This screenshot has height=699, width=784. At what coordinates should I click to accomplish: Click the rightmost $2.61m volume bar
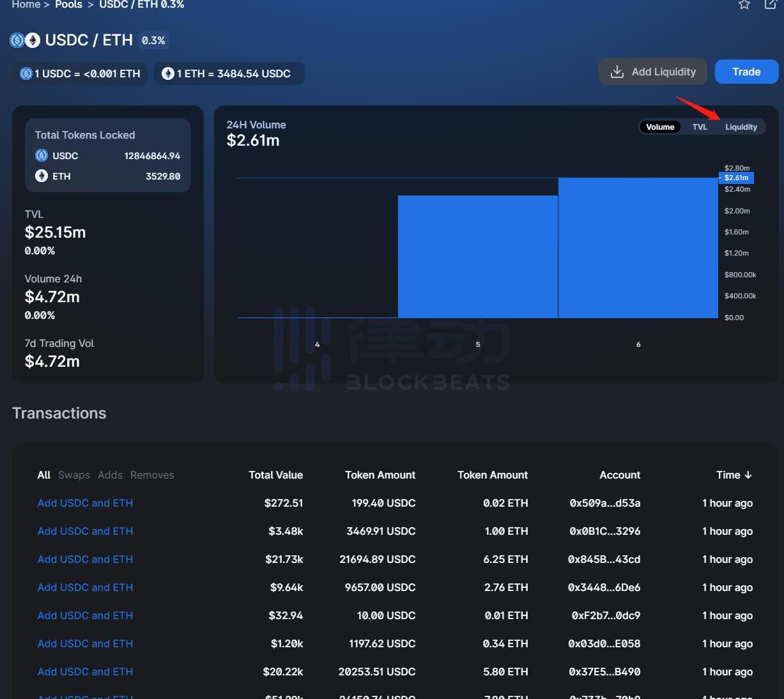[638, 248]
